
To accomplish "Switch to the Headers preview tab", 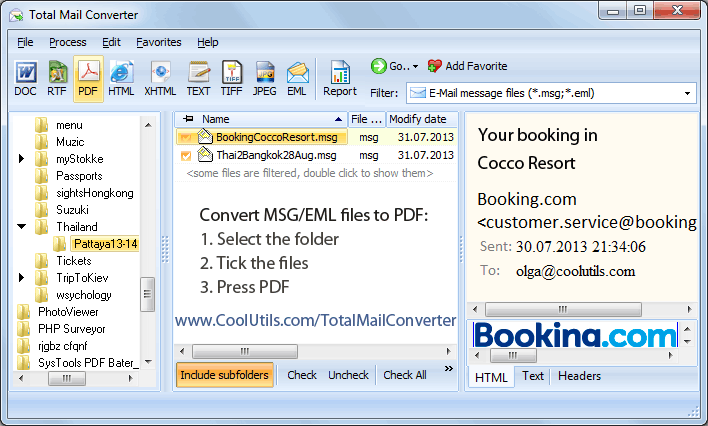I will 579,376.
